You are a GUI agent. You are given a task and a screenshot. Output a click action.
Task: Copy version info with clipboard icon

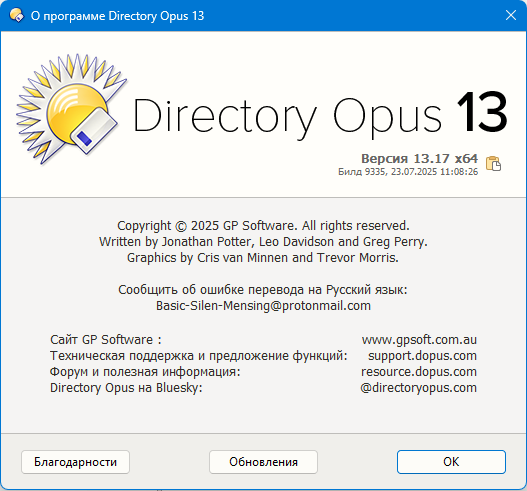[x=493, y=164]
